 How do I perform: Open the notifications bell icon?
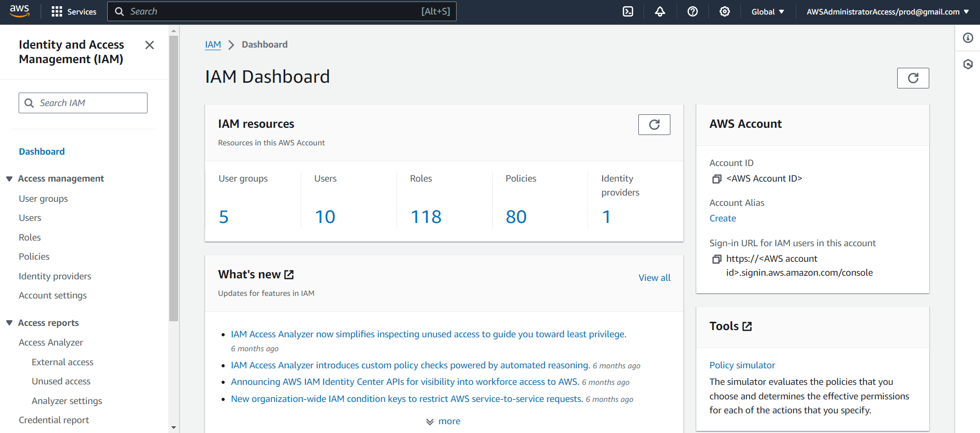(x=660, y=11)
